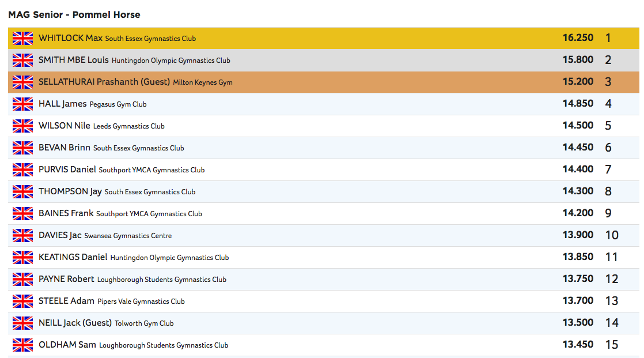Image resolution: width=644 pixels, height=358 pixels.
Task: Open the BEVAN Brinn result entry
Action: point(64,148)
